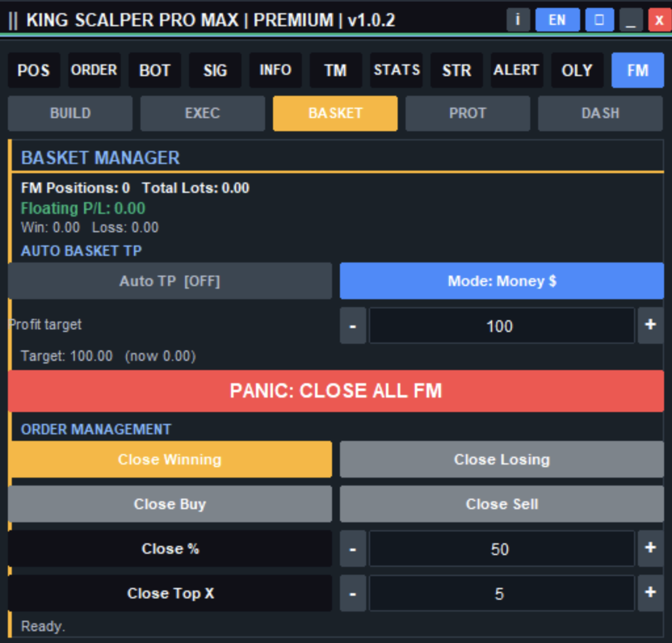Viewport: 672px width, 643px height.
Task: Click the ORDER MANAGEMENT label
Action: point(96,429)
